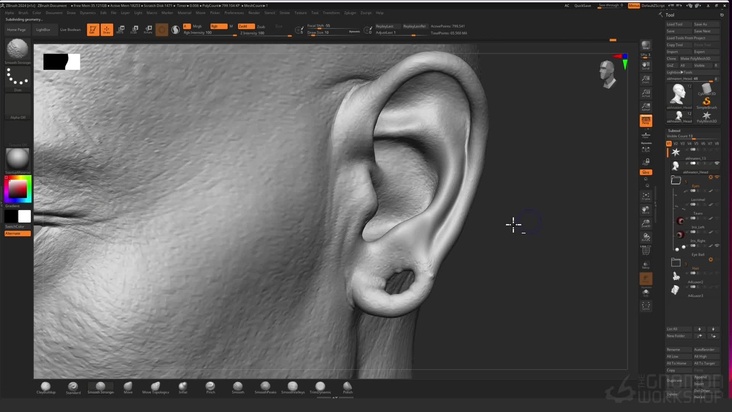Open the Render menu

click(254, 13)
